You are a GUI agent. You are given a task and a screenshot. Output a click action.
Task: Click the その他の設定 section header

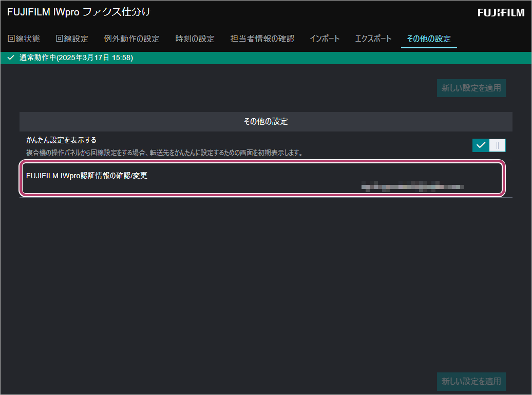coord(265,122)
